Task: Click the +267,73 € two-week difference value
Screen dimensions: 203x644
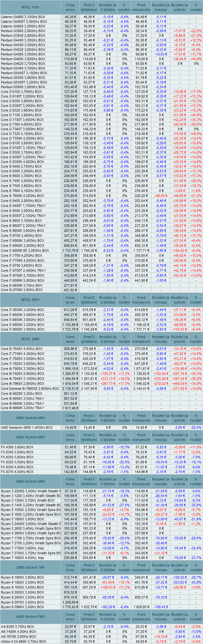Action: click(108, 384)
